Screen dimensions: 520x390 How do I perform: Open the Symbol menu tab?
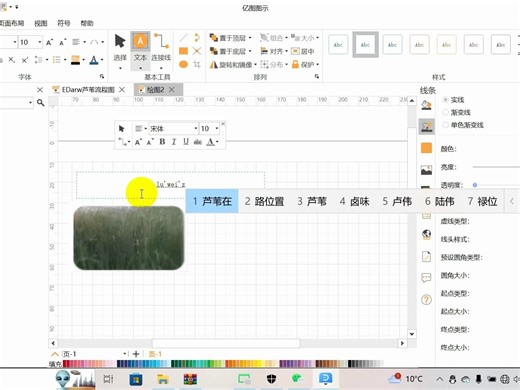[x=64, y=23]
